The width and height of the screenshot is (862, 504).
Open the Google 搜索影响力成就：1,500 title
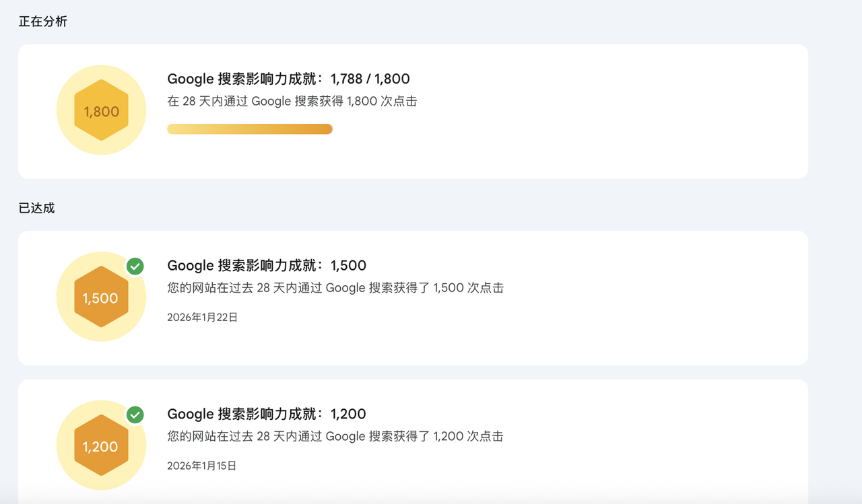pyautogui.click(x=267, y=265)
